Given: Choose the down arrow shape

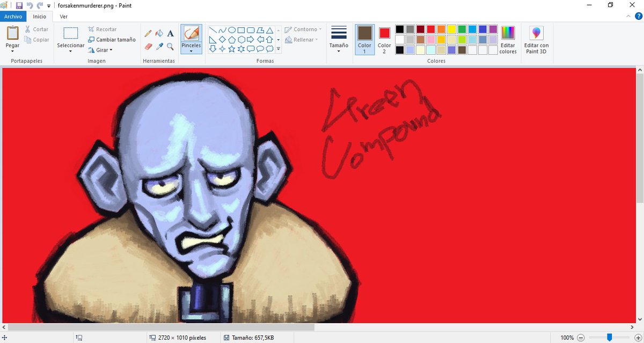Looking at the screenshot, I should click(213, 49).
